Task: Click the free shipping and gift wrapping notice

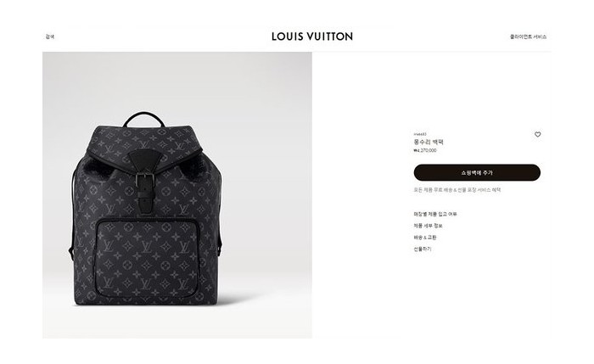Action: 457,190
